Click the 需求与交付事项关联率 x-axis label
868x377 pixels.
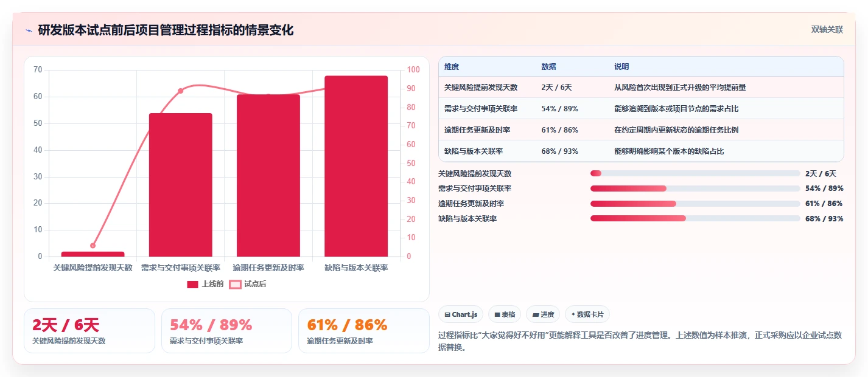pyautogui.click(x=181, y=268)
